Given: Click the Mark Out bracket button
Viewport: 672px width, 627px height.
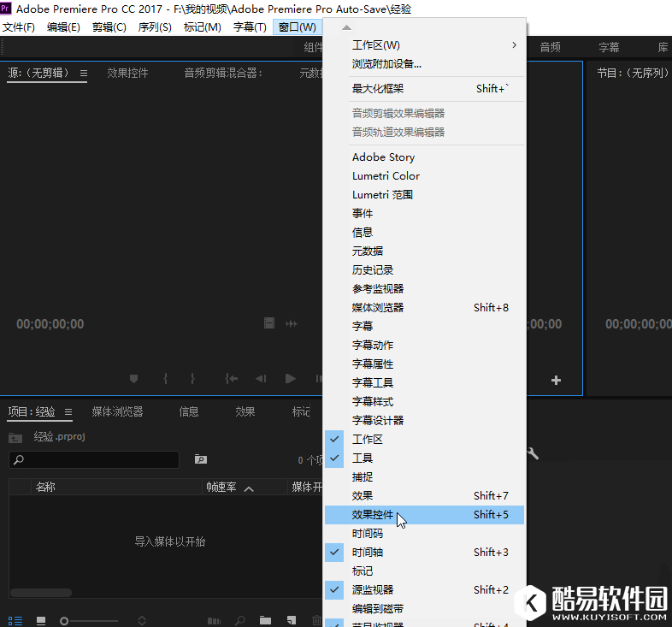Looking at the screenshot, I should pos(192,379).
